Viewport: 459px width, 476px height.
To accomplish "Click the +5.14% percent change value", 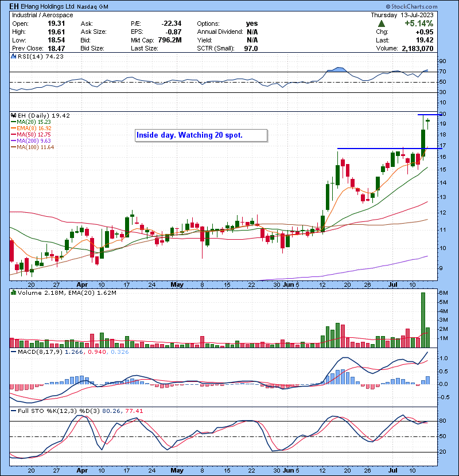I will tap(419, 24).
